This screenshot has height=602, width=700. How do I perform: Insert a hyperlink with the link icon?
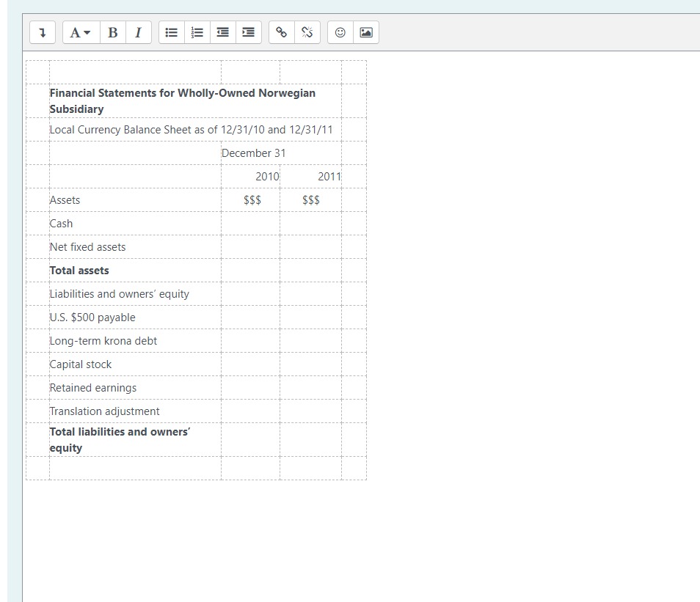coord(281,32)
